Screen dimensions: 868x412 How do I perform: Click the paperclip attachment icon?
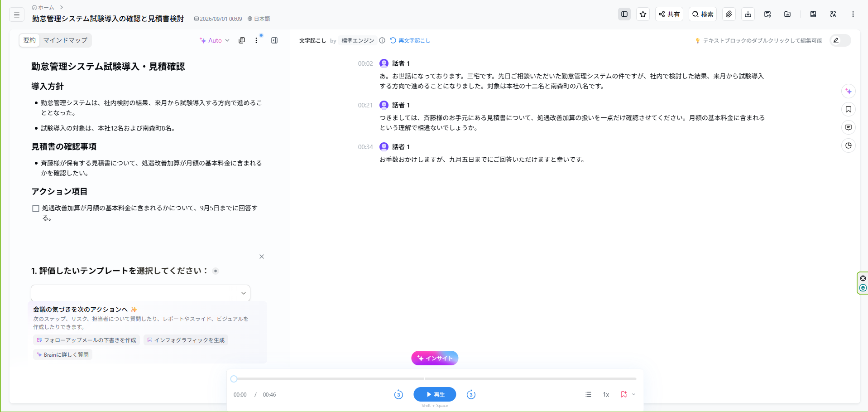(729, 14)
